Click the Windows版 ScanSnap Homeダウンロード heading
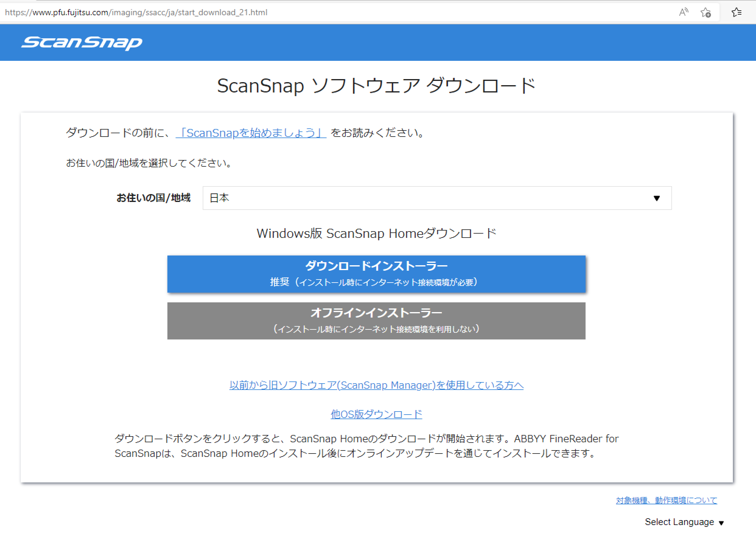 [376, 233]
